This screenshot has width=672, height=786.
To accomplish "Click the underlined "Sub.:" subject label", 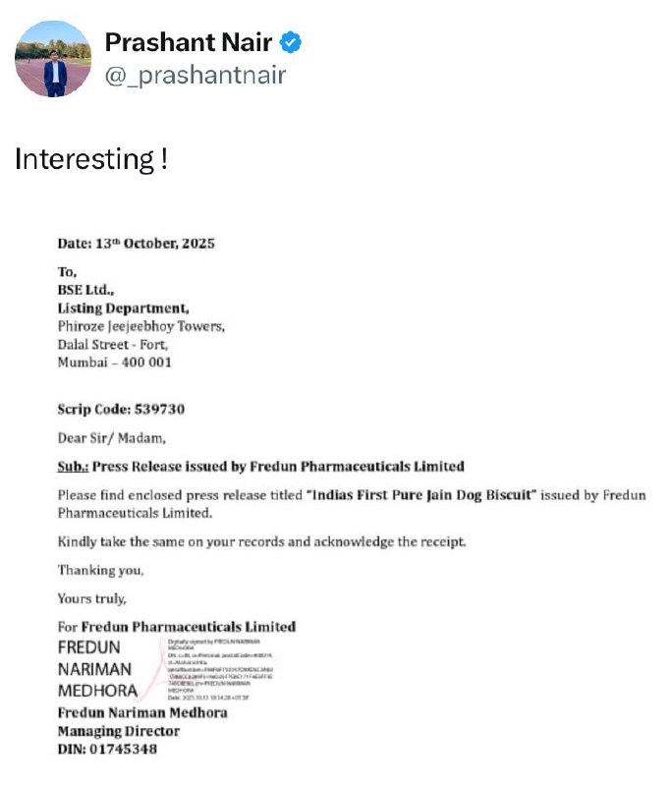I will point(72,466).
